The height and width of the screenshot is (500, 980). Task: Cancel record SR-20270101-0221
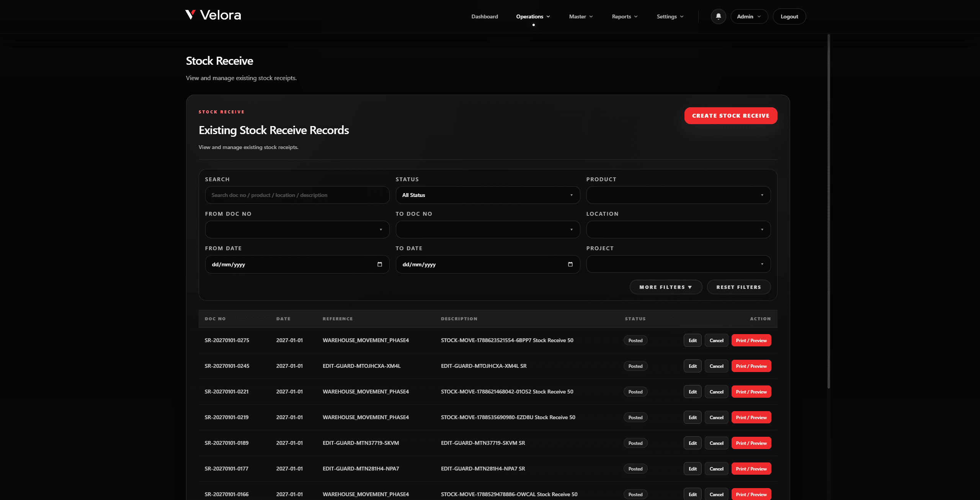[x=716, y=392]
